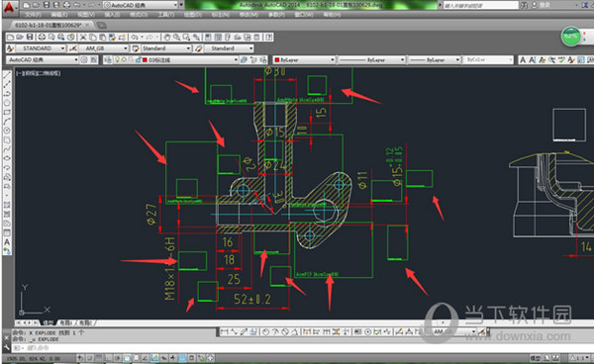
Task: Open the 文件(F) menu
Action: [33, 15]
